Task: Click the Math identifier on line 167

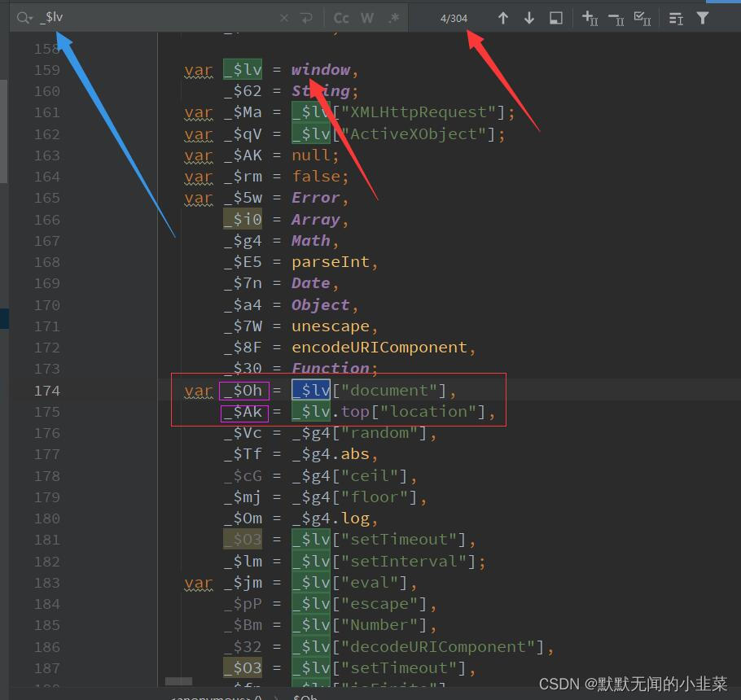Action: [311, 241]
